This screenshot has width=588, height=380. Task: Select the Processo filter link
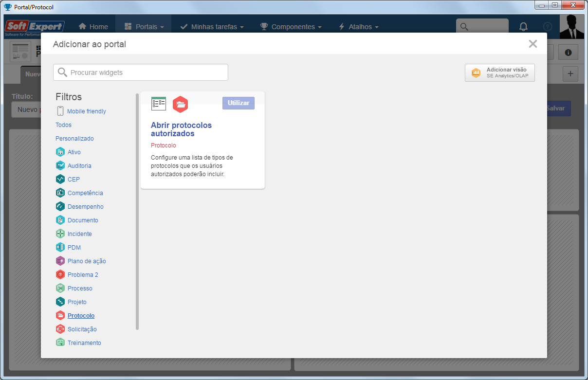tap(80, 289)
